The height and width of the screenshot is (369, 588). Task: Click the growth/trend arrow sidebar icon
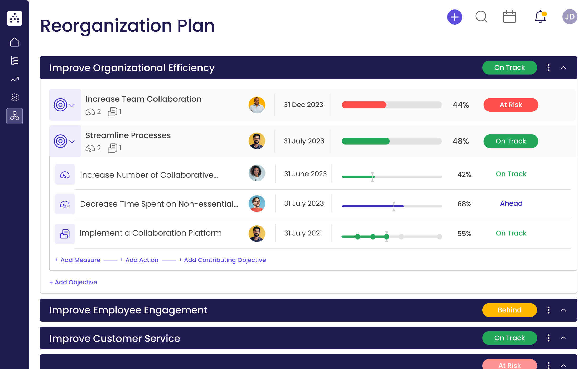click(x=15, y=80)
